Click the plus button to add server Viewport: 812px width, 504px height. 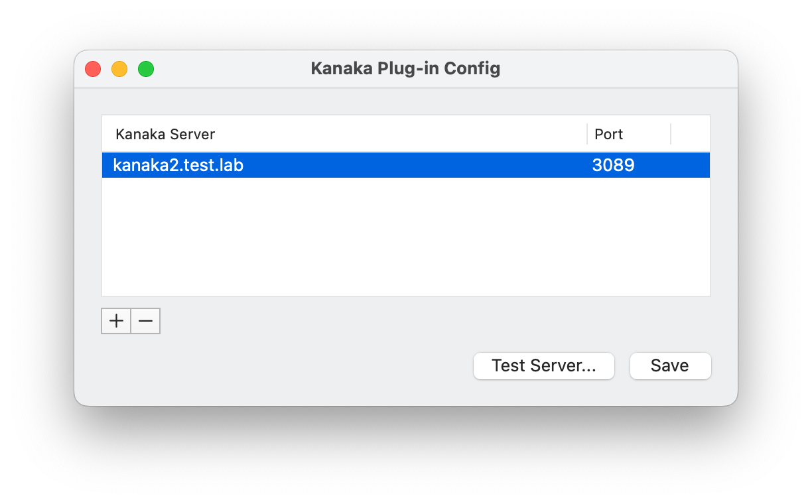(116, 321)
